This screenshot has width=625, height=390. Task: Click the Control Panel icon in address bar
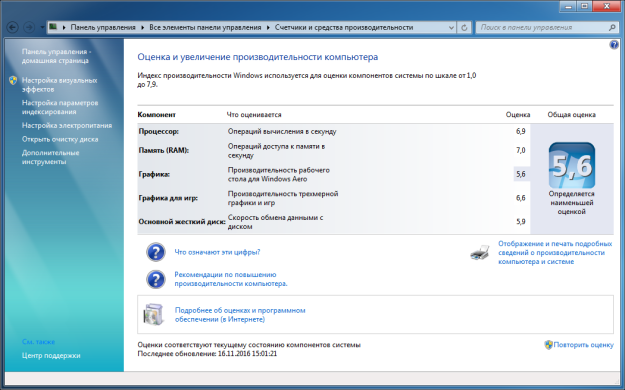click(53, 27)
